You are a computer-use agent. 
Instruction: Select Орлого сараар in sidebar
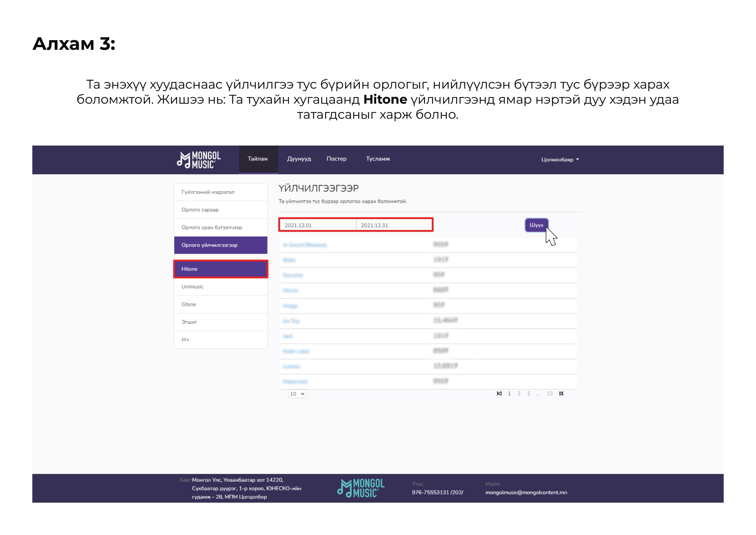(221, 210)
